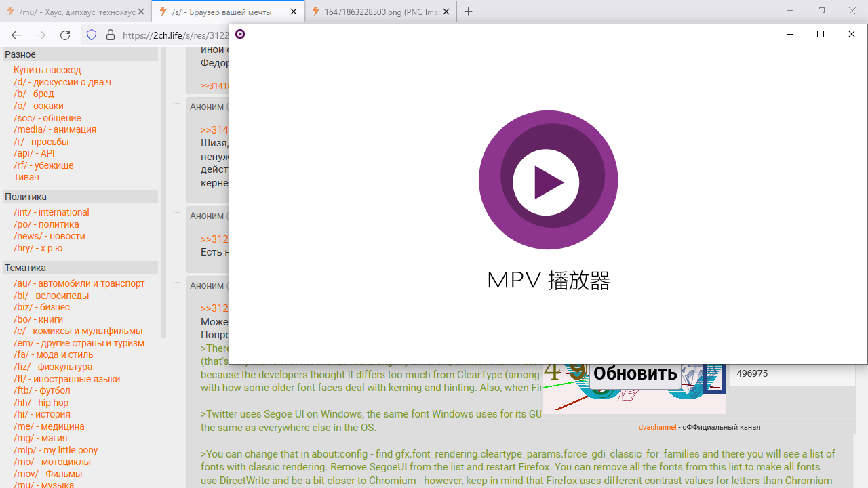This screenshot has height=488, width=868.
Task: Open the /o/ - оэкаки board
Action: (x=39, y=106)
